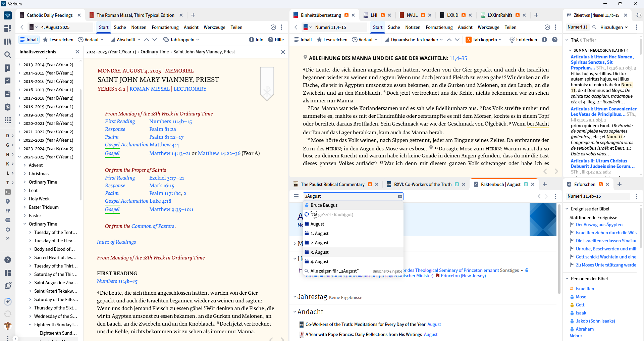The image size is (644, 341).
Task: Open the sparkle assistant icon in sidebar
Action: coord(8,301)
